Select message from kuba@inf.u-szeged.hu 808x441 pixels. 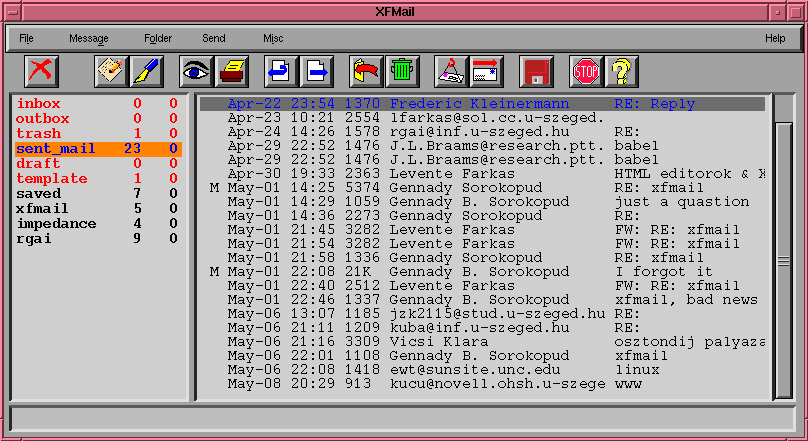click(x=482, y=328)
